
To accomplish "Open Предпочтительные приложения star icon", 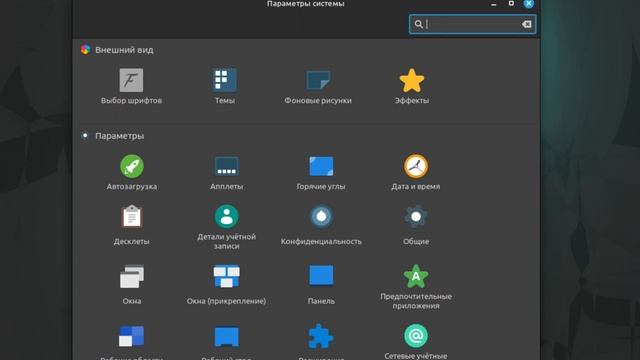I will tap(416, 276).
